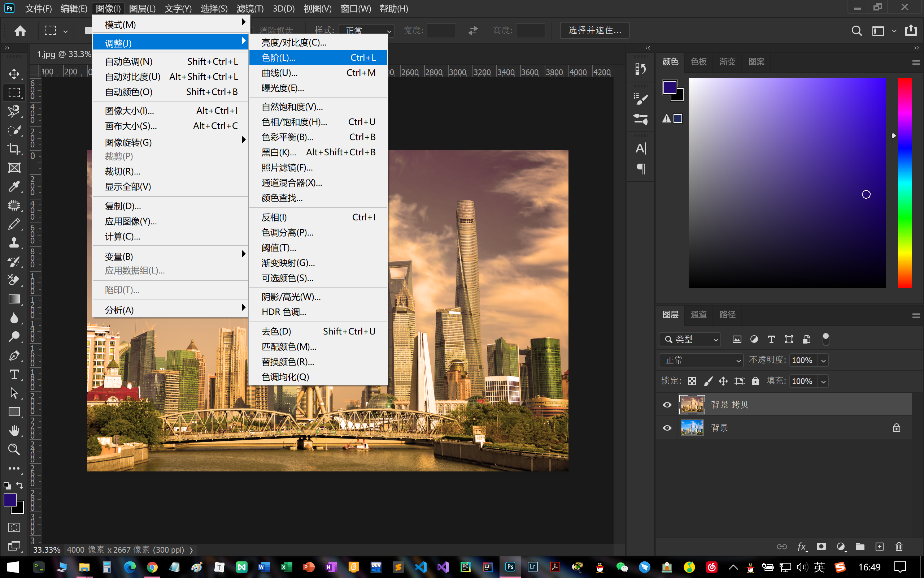924x578 pixels.
Task: Open the 类型 layer filter dropdown
Action: coord(690,339)
